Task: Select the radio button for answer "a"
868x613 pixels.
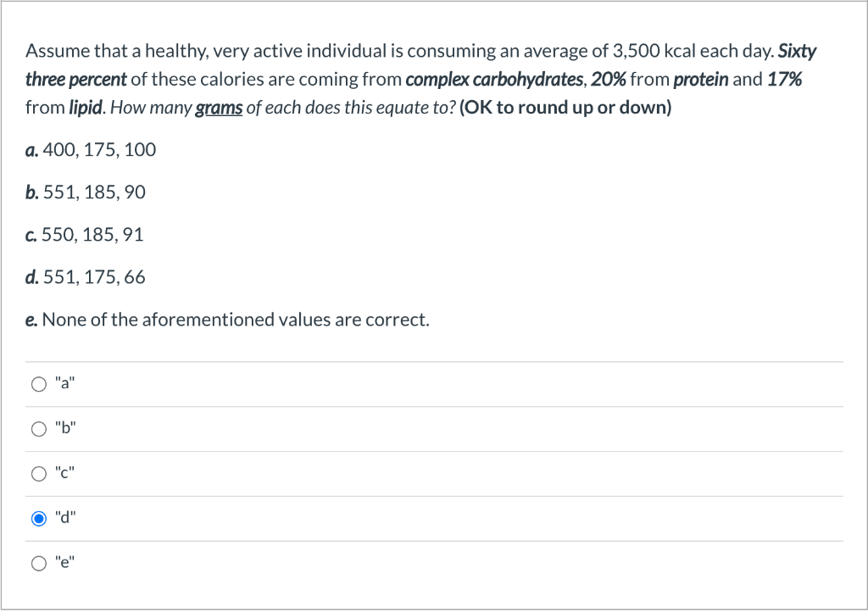Action: [x=38, y=384]
